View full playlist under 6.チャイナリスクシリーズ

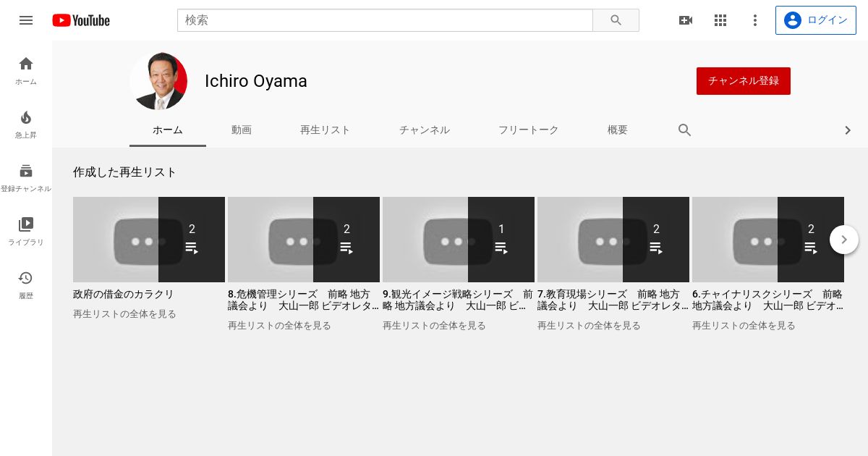point(744,326)
